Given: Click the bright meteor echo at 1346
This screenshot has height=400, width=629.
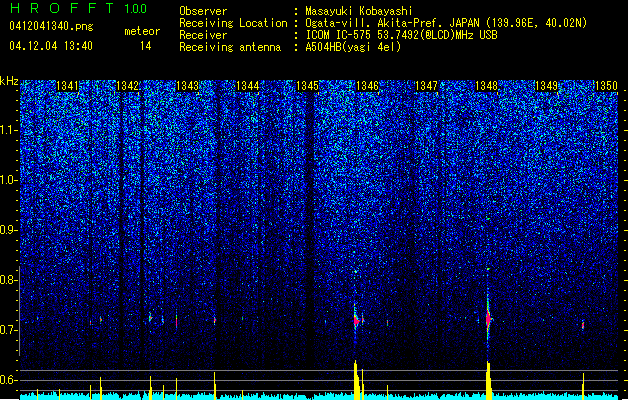Looking at the screenshot, I should tap(356, 320).
